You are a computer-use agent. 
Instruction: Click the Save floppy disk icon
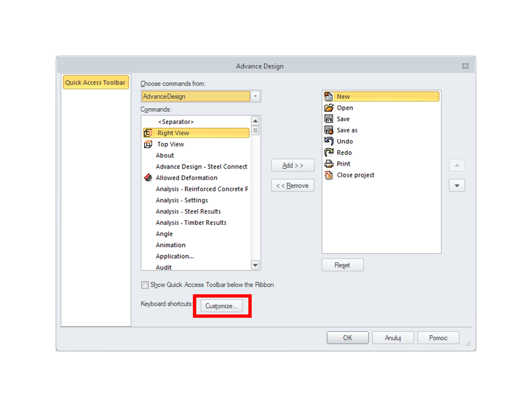pos(328,119)
